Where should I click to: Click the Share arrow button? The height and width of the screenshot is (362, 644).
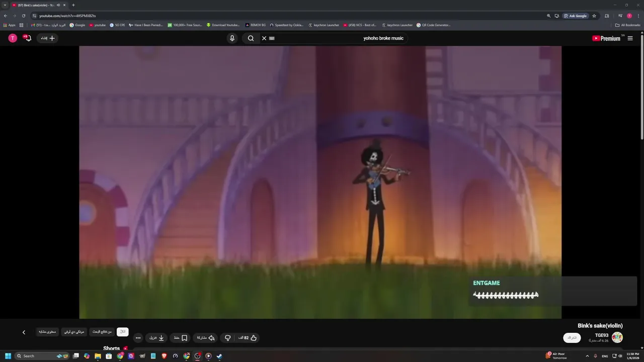coord(206,338)
